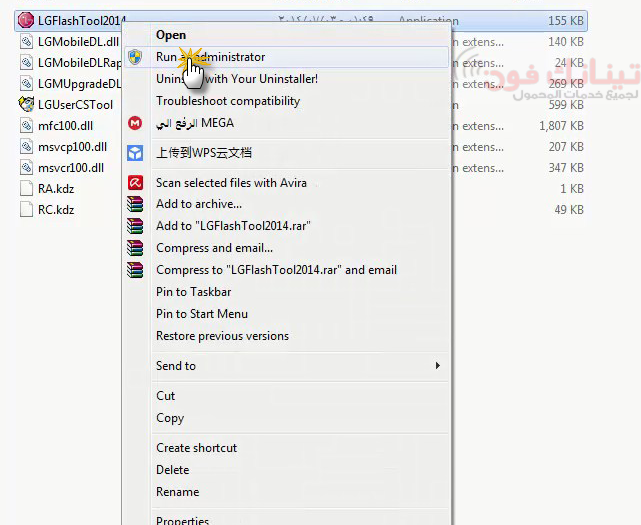Click WinRAR icon beside Add to archive

pyautogui.click(x=135, y=204)
